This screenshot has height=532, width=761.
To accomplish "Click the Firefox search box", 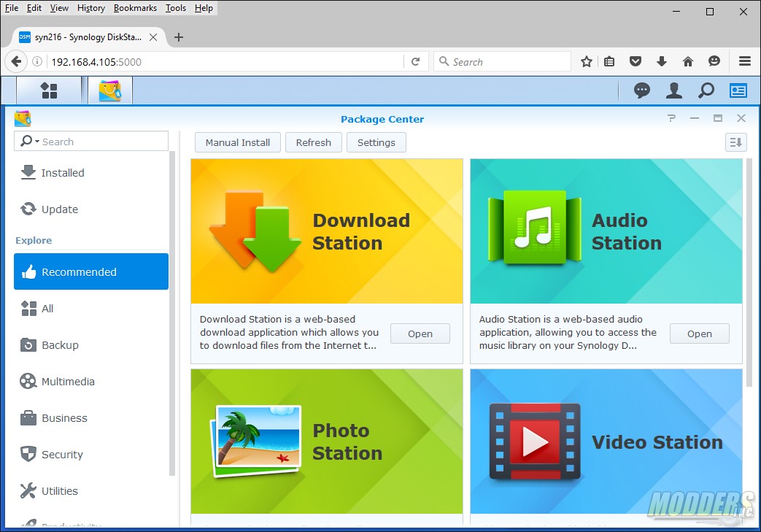I will coord(502,61).
